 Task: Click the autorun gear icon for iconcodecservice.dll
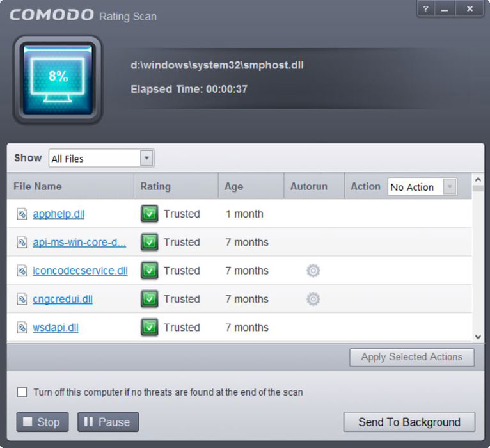tap(313, 271)
